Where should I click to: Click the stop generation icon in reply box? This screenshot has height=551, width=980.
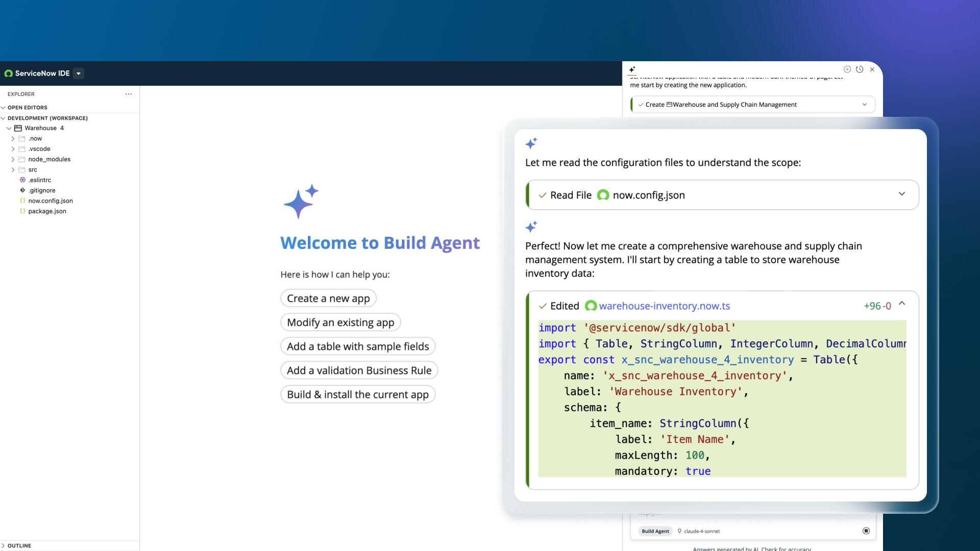(866, 531)
